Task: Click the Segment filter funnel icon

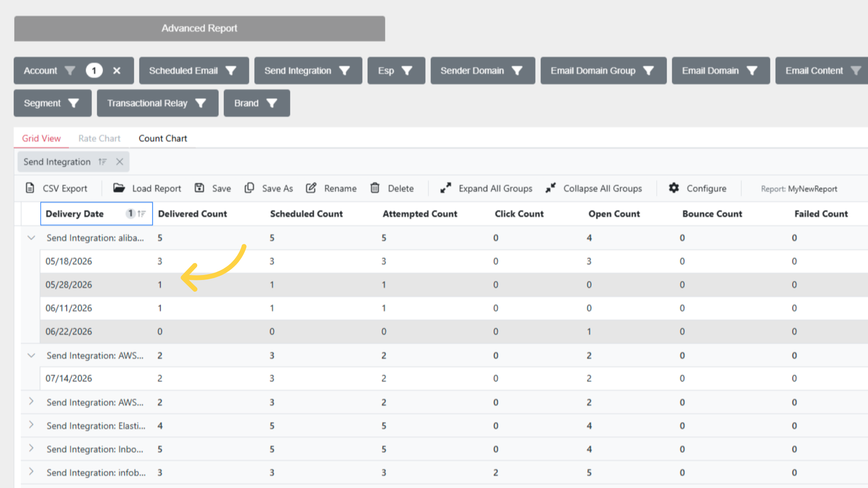Action: (x=73, y=103)
